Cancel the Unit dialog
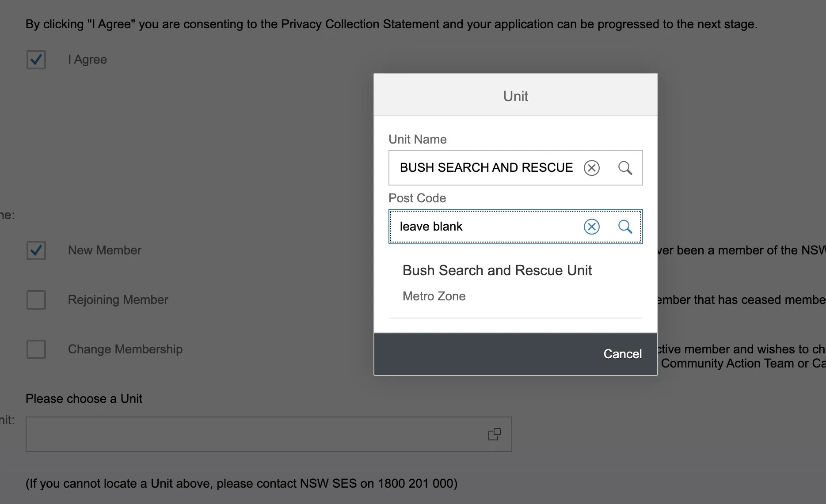826x504 pixels. (622, 354)
